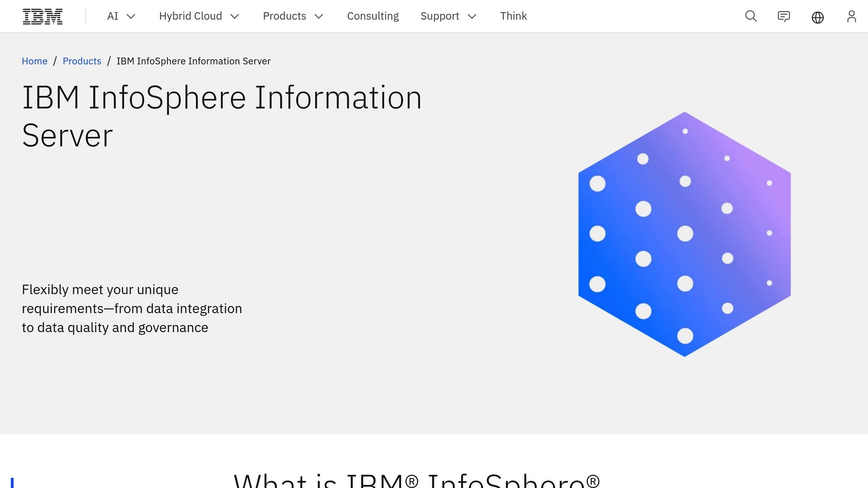Image resolution: width=868 pixels, height=488 pixels.
Task: Expand the Support menu
Action: click(x=448, y=16)
